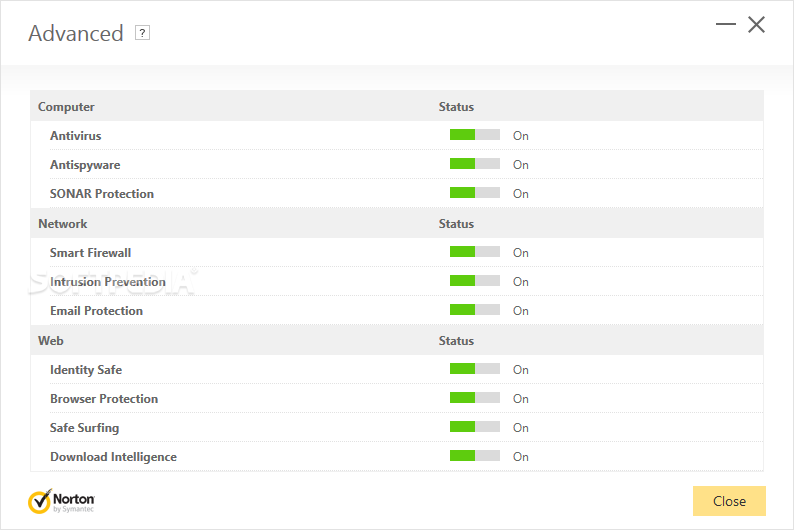
Task: Click the Norton by Symantec logo
Action: pyautogui.click(x=61, y=501)
